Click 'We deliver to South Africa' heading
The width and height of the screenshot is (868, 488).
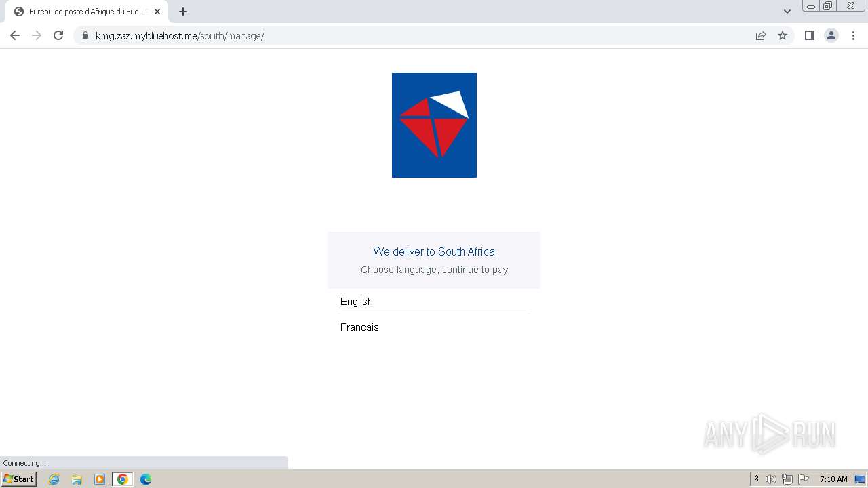[x=434, y=251]
